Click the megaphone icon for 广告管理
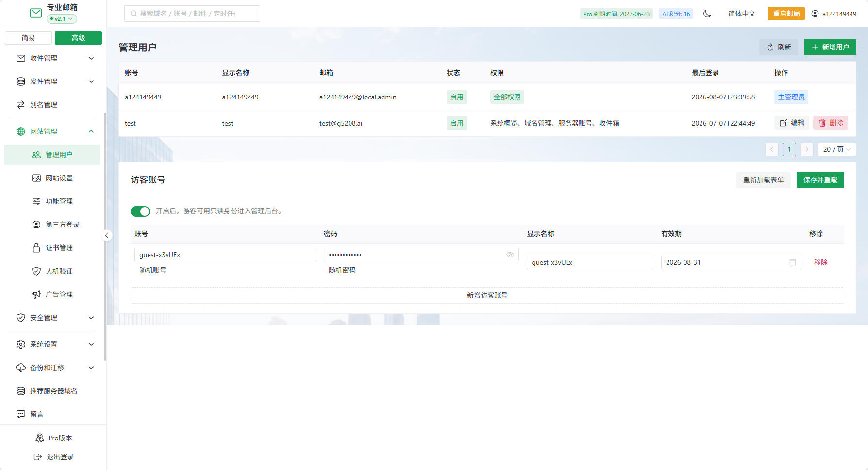868x470 pixels. tap(36, 294)
